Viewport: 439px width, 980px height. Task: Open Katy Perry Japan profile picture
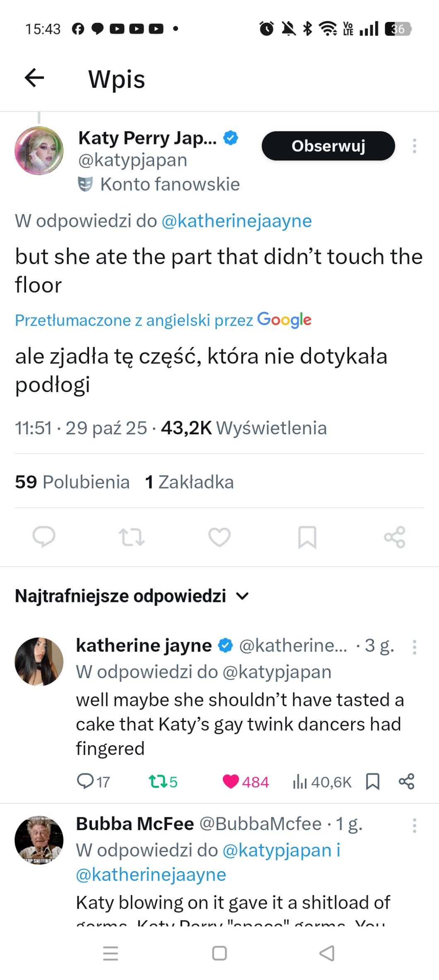coord(39,151)
